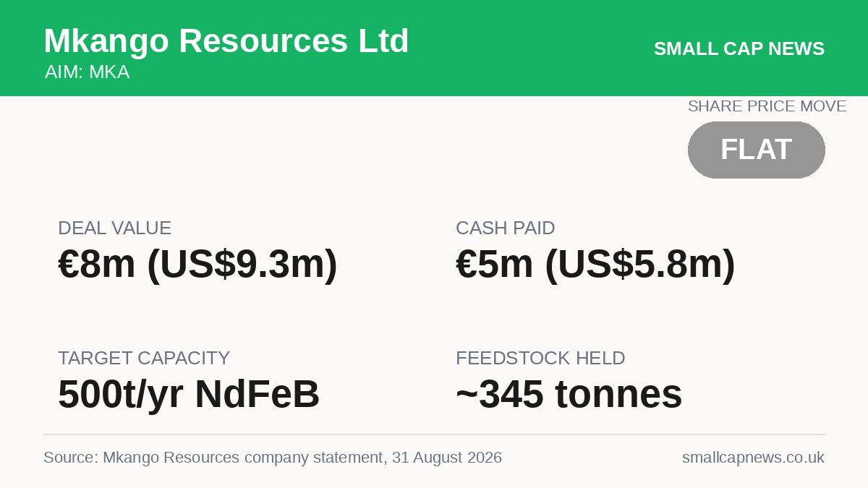The width and height of the screenshot is (868, 488).
Task: Click the FEEDSTOCK HELD label
Action: tap(540, 359)
